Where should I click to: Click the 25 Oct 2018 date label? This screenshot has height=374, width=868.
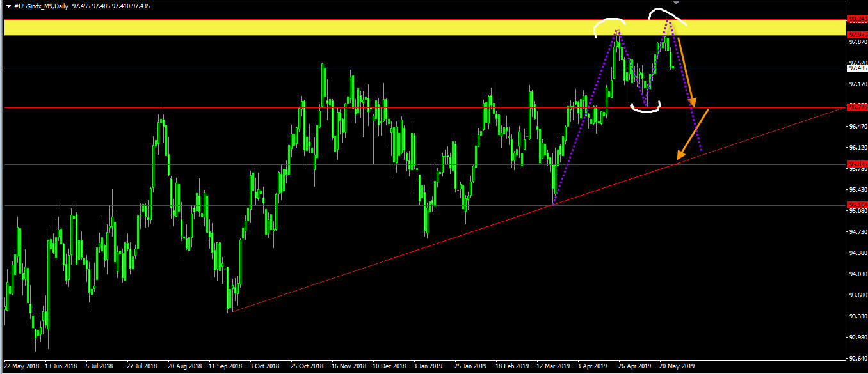tap(307, 367)
